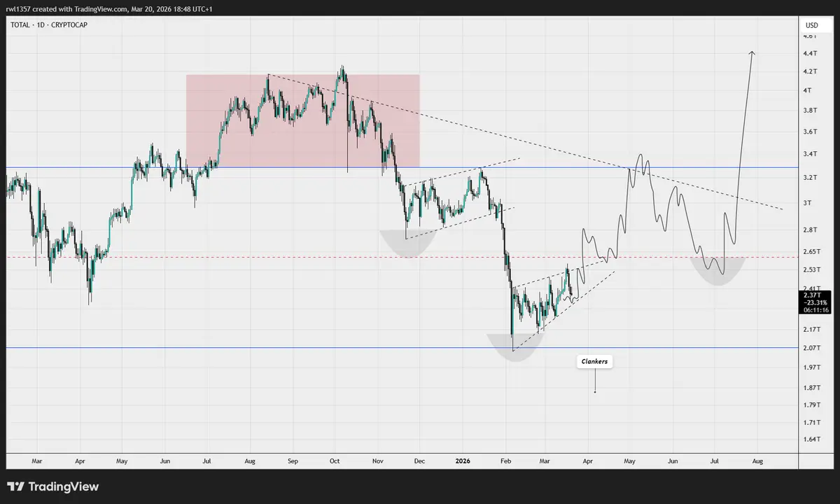The image size is (840, 504).
Task: Click the 06:11:16 bar countdown
Action: point(815,309)
